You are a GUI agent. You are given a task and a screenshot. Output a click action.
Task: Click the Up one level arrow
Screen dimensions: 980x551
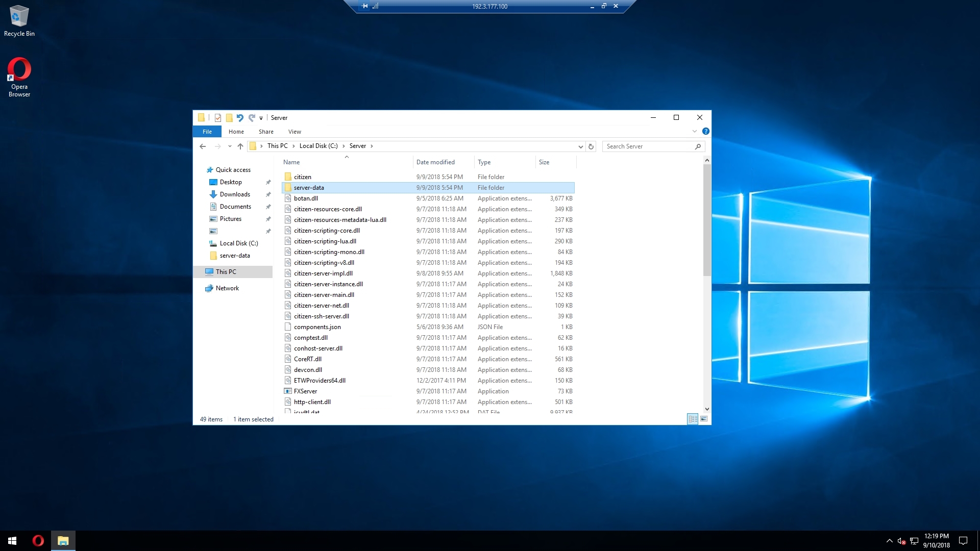pyautogui.click(x=240, y=146)
